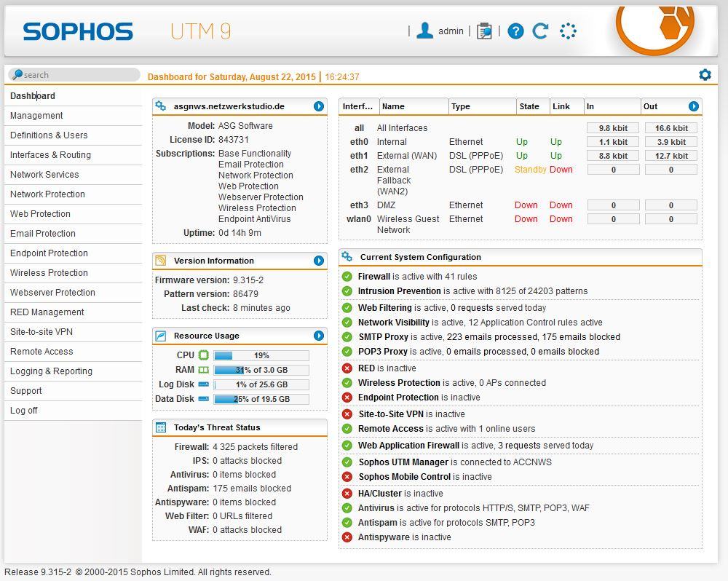Image resolution: width=728 pixels, height=581 pixels.
Task: Open the clipboard notes icon in header
Action: [x=484, y=31]
